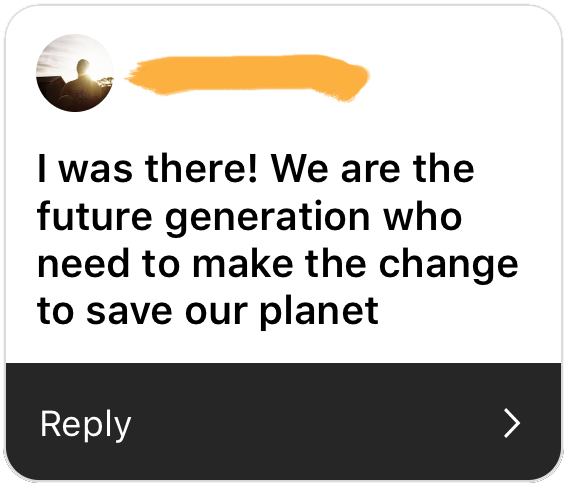Click the Reply label text

pos(85,425)
